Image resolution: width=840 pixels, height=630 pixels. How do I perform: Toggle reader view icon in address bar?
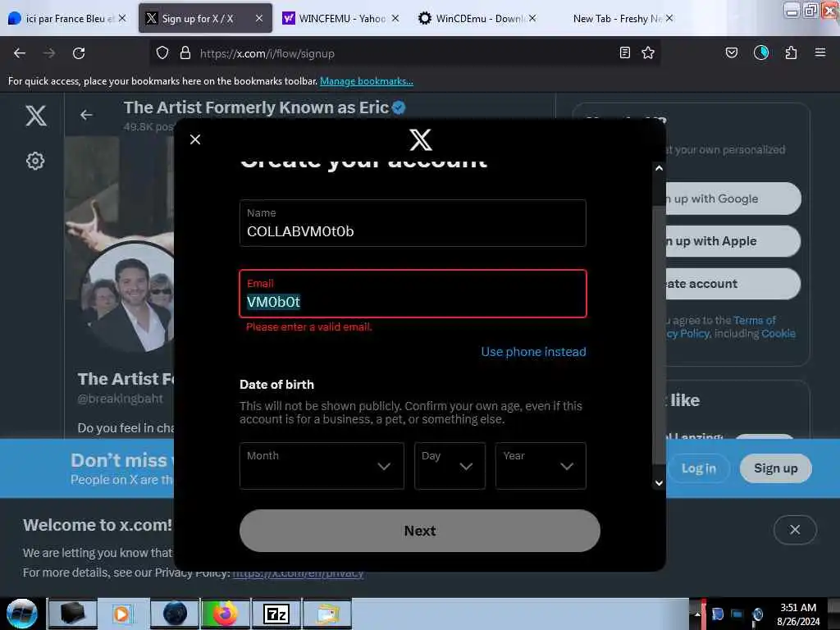[x=624, y=53]
